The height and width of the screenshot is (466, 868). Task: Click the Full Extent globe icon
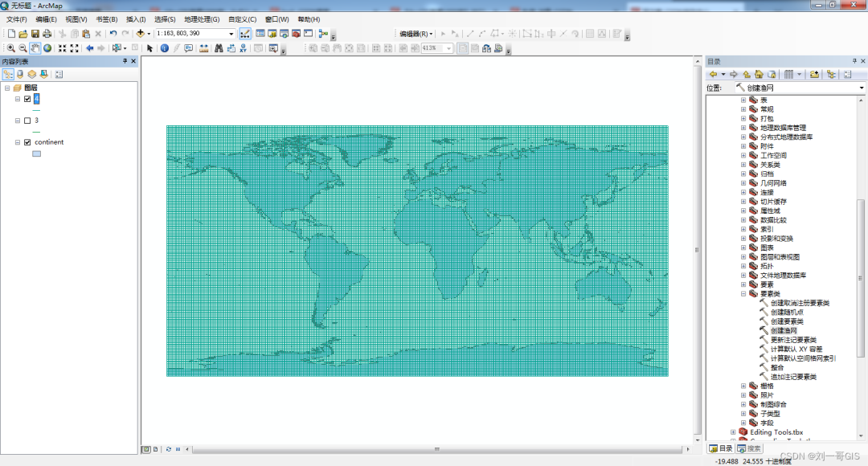47,48
